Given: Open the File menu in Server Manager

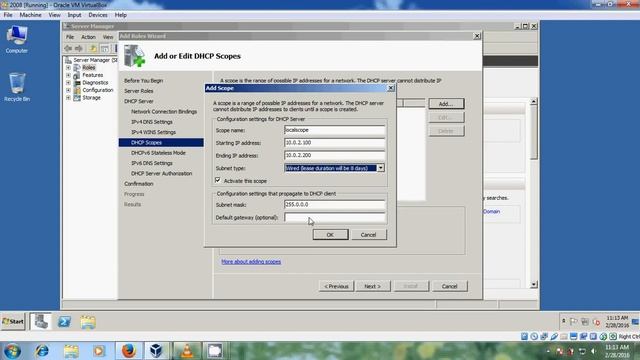Looking at the screenshot, I should (70, 37).
